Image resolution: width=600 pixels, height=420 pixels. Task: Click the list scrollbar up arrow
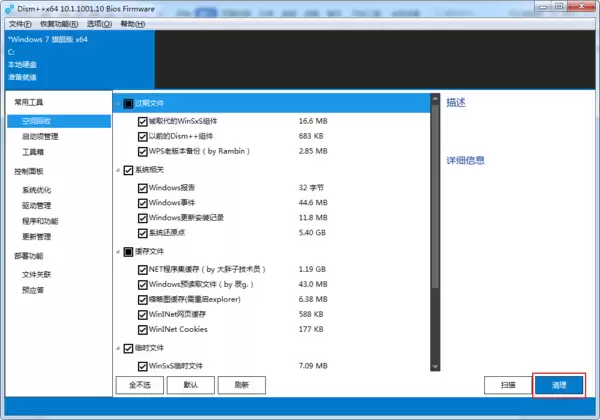coord(435,99)
